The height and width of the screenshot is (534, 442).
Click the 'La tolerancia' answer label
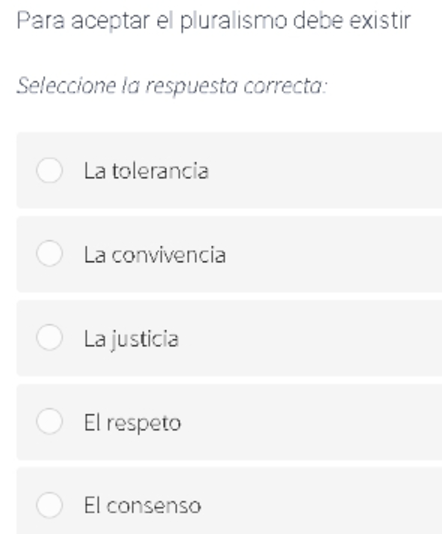(146, 171)
